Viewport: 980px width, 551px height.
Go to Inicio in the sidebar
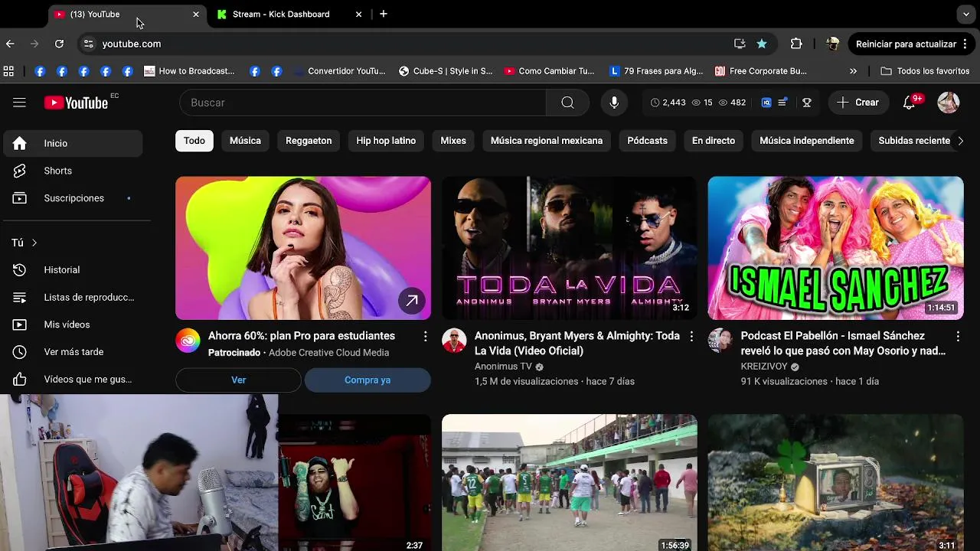(x=73, y=143)
